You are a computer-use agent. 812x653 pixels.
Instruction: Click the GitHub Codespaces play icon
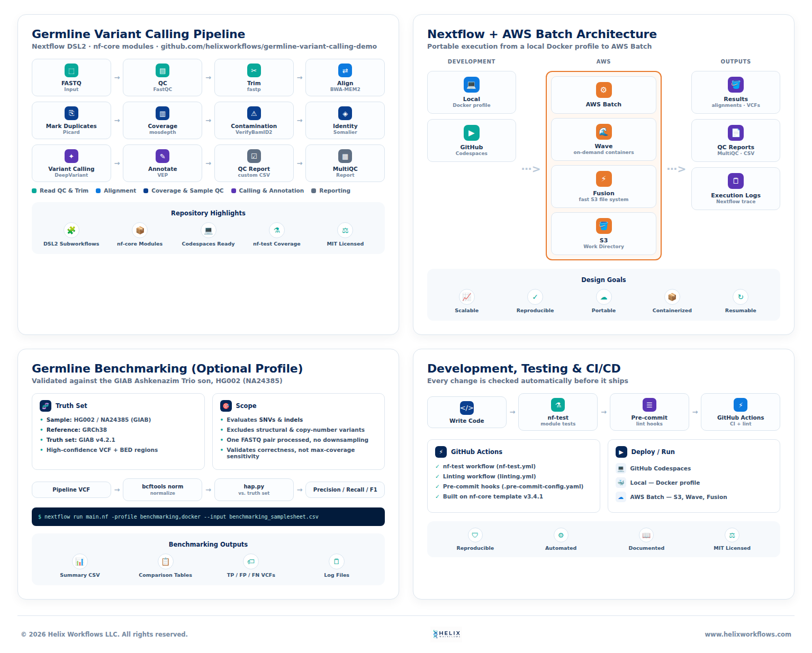471,133
